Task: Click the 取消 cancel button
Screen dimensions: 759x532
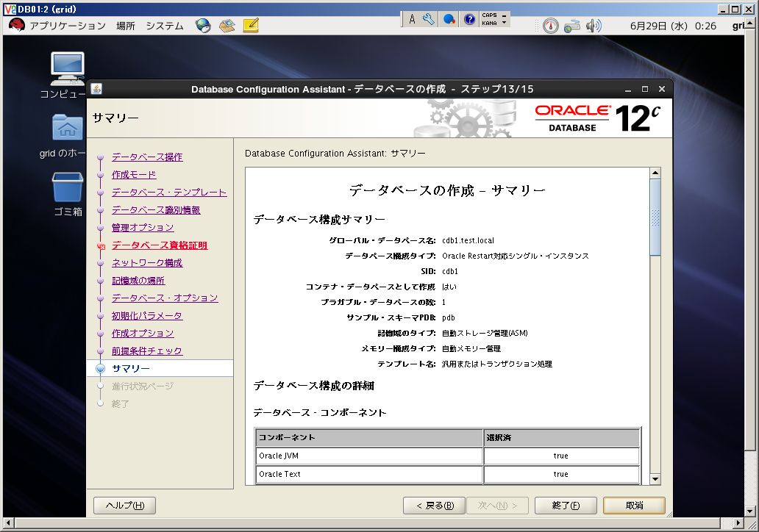Action: pyautogui.click(x=634, y=506)
